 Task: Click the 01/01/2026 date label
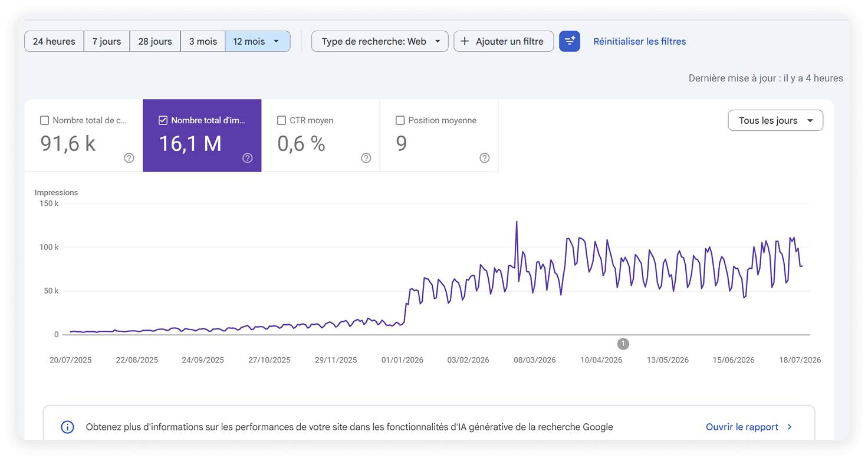pyautogui.click(x=402, y=360)
